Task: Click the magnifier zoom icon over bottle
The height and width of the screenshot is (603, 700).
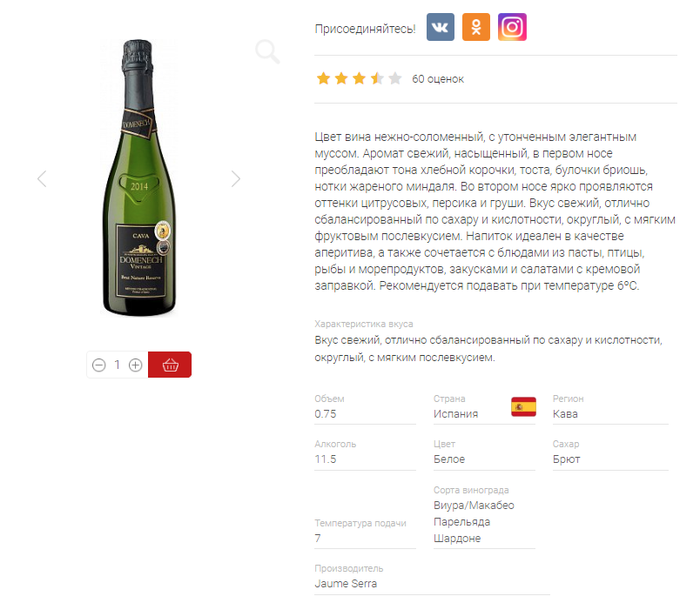Action: [x=267, y=51]
